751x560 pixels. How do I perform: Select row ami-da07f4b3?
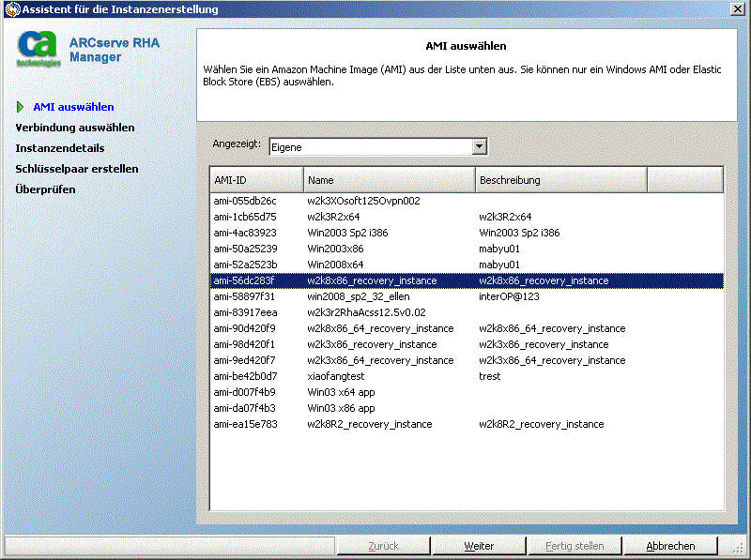pyautogui.click(x=467, y=408)
